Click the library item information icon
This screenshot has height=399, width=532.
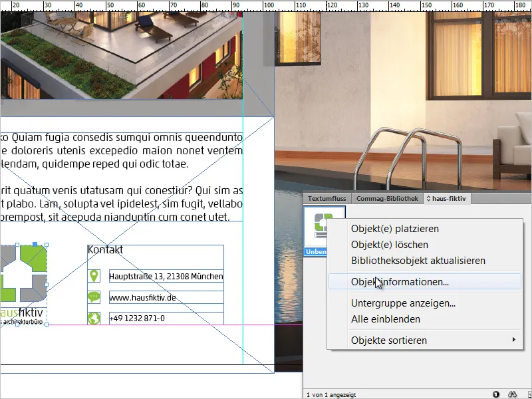pos(496,394)
